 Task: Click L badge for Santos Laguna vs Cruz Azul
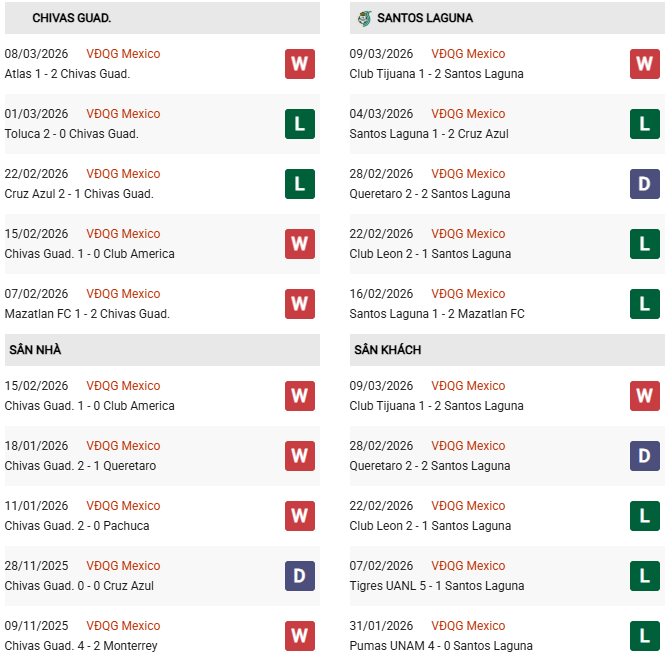645,124
